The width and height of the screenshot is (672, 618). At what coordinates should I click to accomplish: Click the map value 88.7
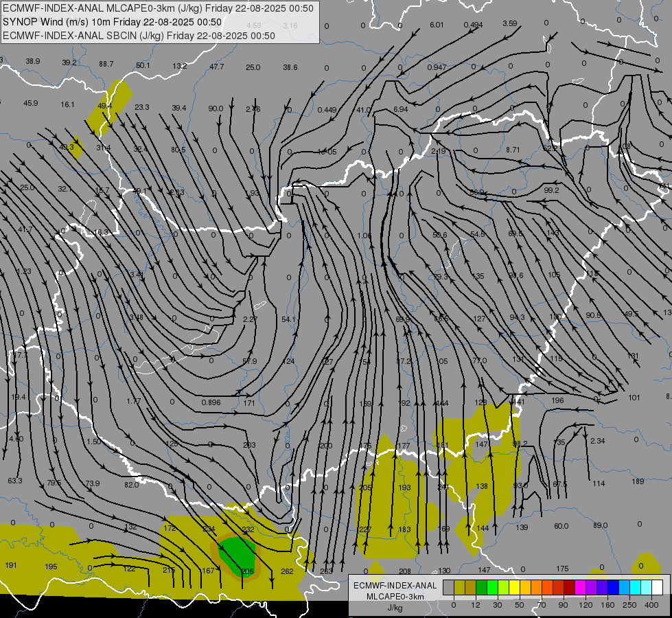click(106, 64)
